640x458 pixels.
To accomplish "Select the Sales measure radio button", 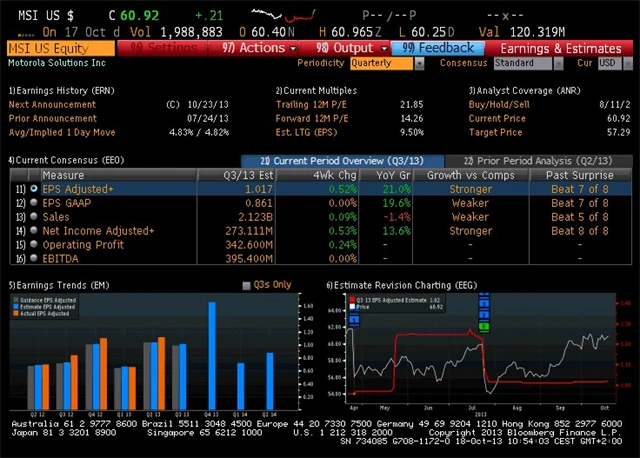I will [34, 216].
